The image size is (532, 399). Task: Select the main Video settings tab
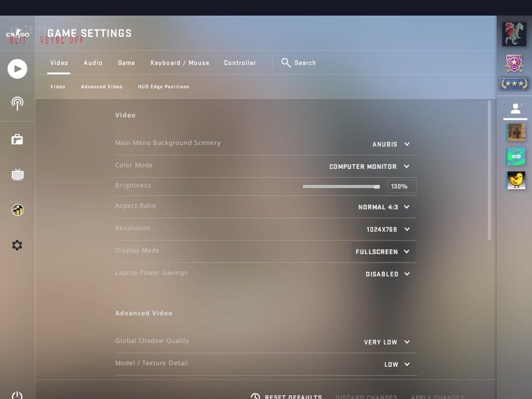click(x=59, y=63)
